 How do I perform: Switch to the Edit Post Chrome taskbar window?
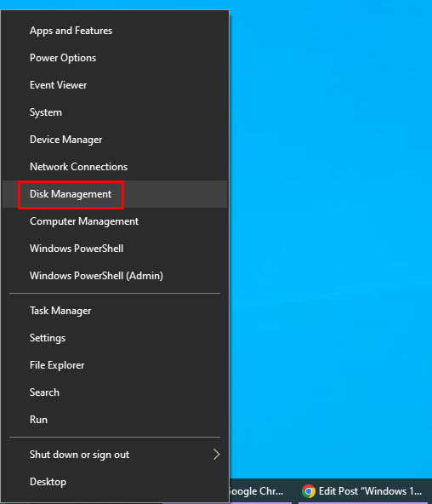coord(363,491)
